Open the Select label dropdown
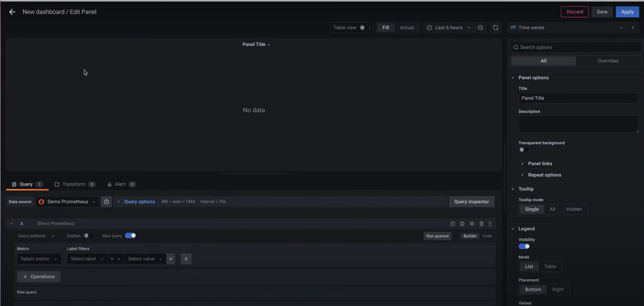 coord(87,259)
